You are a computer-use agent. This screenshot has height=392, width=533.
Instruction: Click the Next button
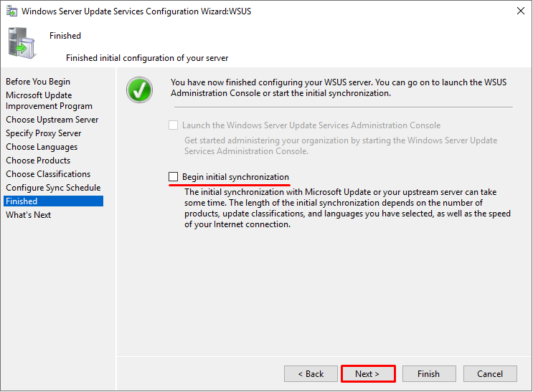[x=368, y=373]
